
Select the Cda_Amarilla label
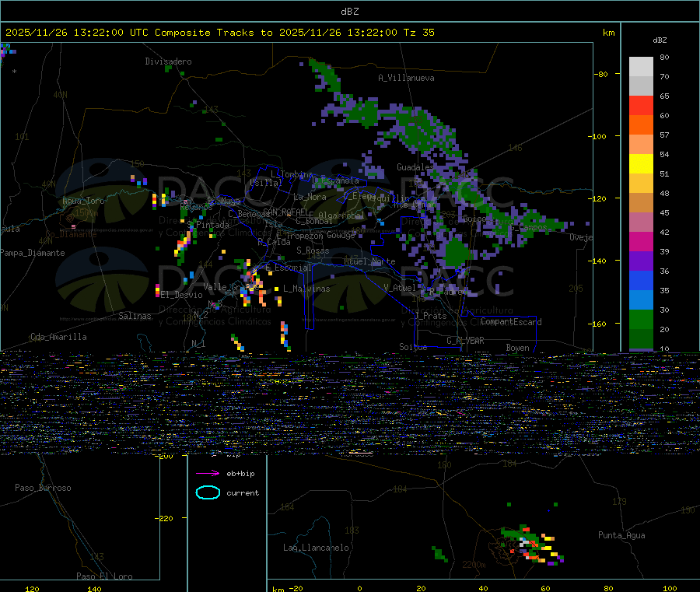58,337
